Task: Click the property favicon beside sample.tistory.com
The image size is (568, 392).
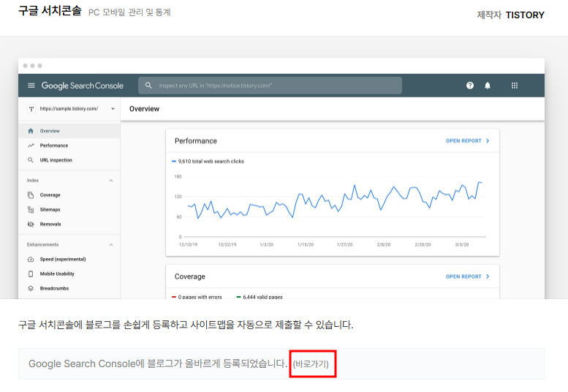Action: click(31, 109)
